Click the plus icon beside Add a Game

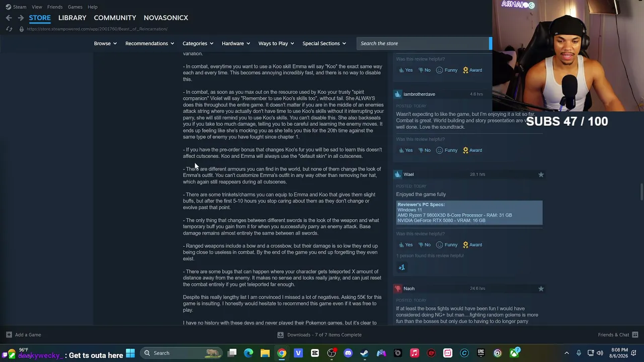pyautogui.click(x=9, y=335)
